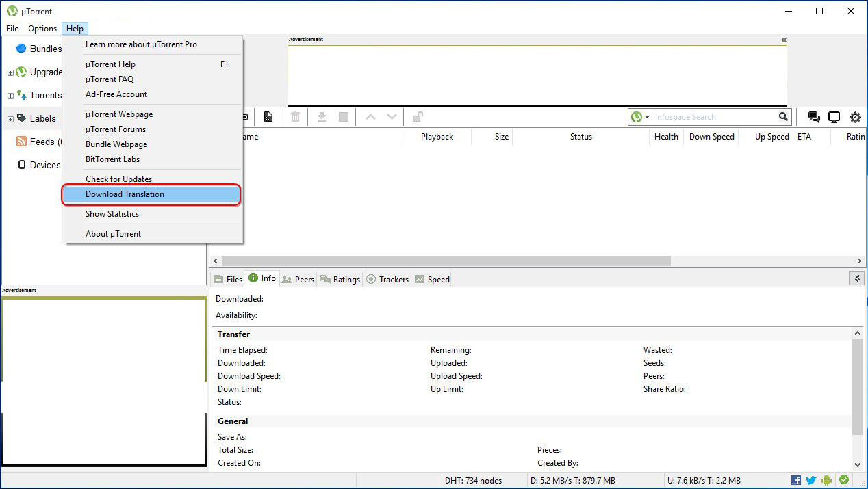This screenshot has width=868, height=489.
Task: Click the orange RSS Feeds icon
Action: point(21,142)
